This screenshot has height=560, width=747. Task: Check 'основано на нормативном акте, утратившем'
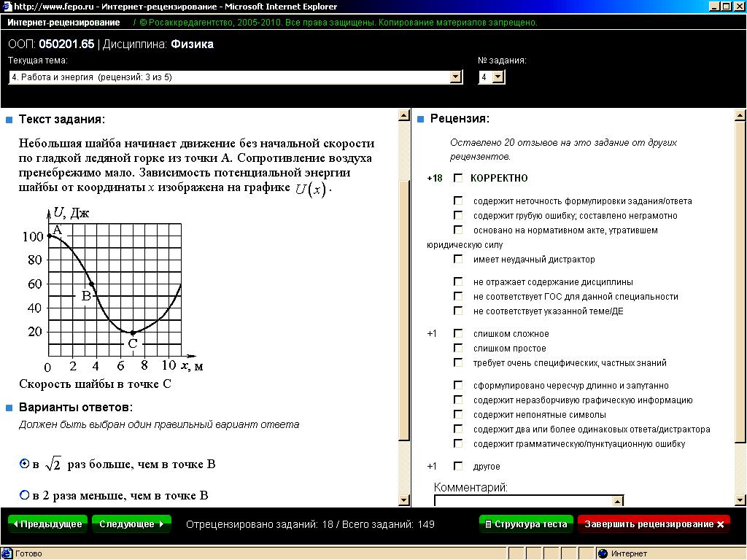tap(458, 230)
